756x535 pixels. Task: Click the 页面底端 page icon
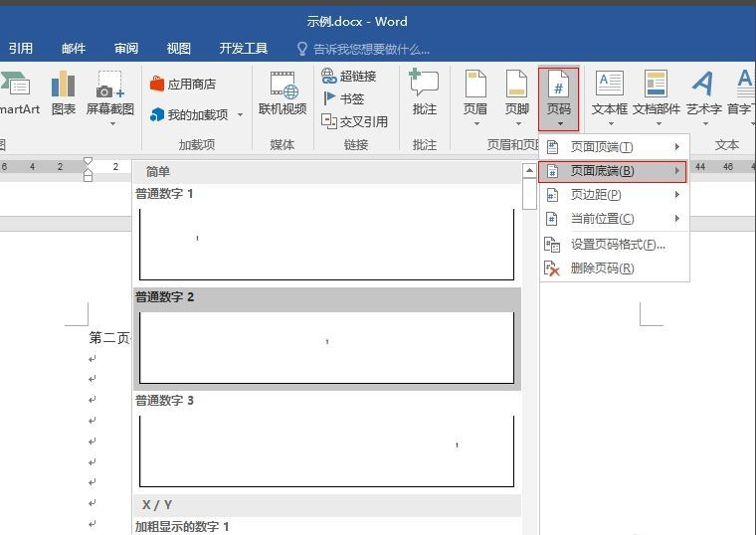click(x=552, y=171)
